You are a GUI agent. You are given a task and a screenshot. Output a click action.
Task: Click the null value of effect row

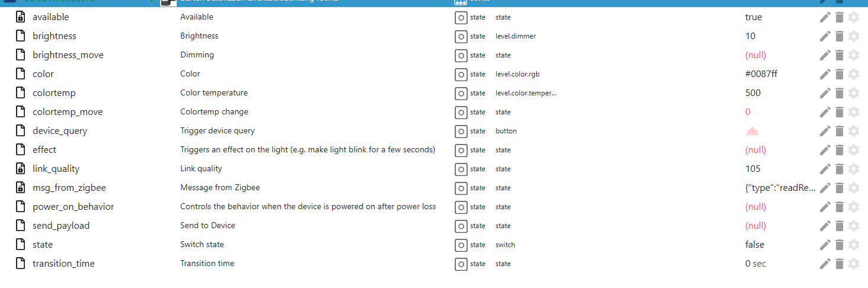(756, 150)
